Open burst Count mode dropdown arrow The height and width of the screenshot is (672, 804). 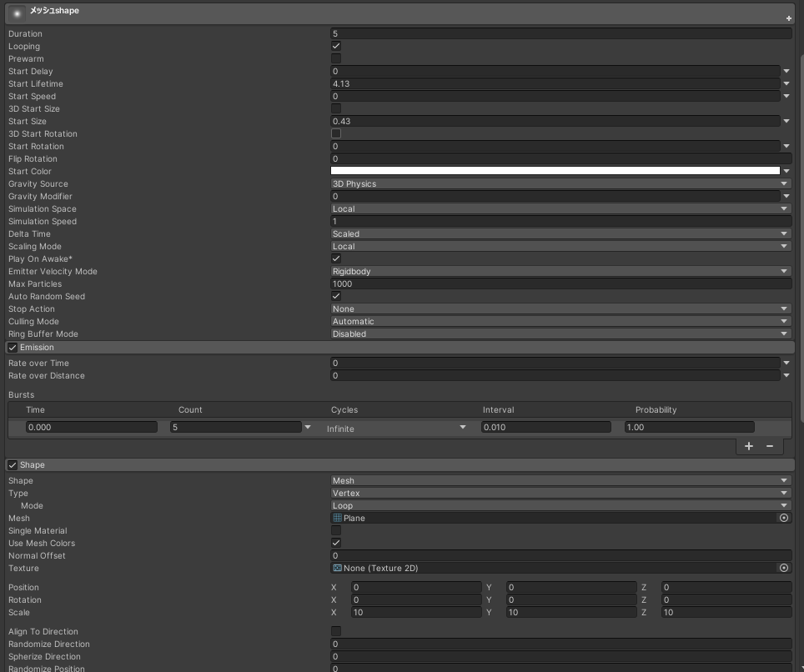coord(308,427)
